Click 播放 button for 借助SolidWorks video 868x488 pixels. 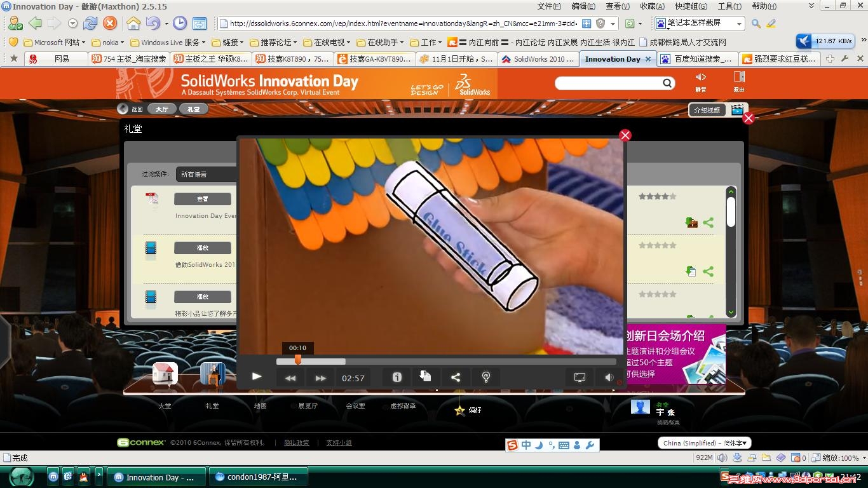tap(202, 248)
